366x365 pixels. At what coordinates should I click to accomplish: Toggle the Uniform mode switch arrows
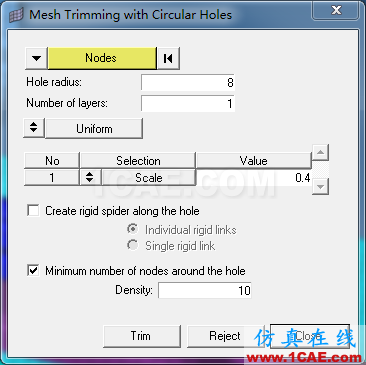pos(34,128)
